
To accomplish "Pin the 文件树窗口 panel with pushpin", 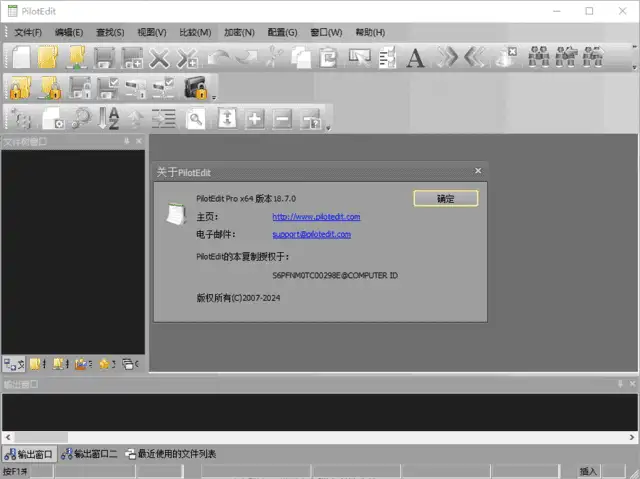I will (127, 141).
